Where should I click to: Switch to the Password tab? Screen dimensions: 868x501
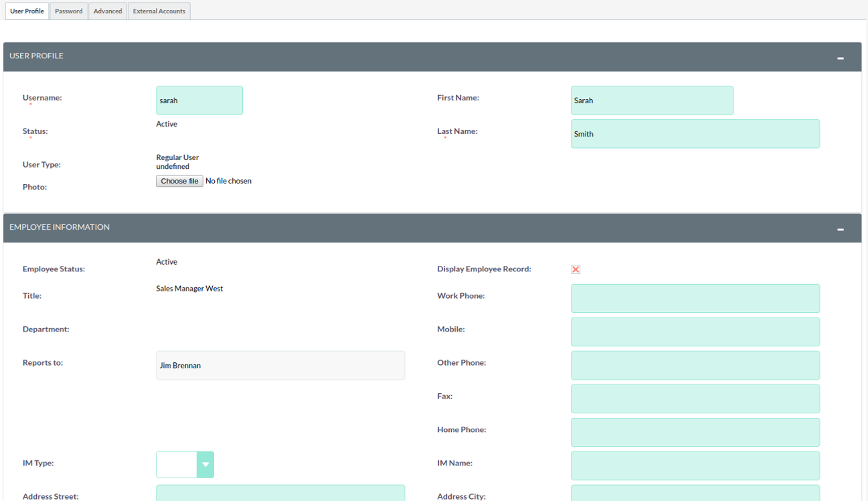69,11
